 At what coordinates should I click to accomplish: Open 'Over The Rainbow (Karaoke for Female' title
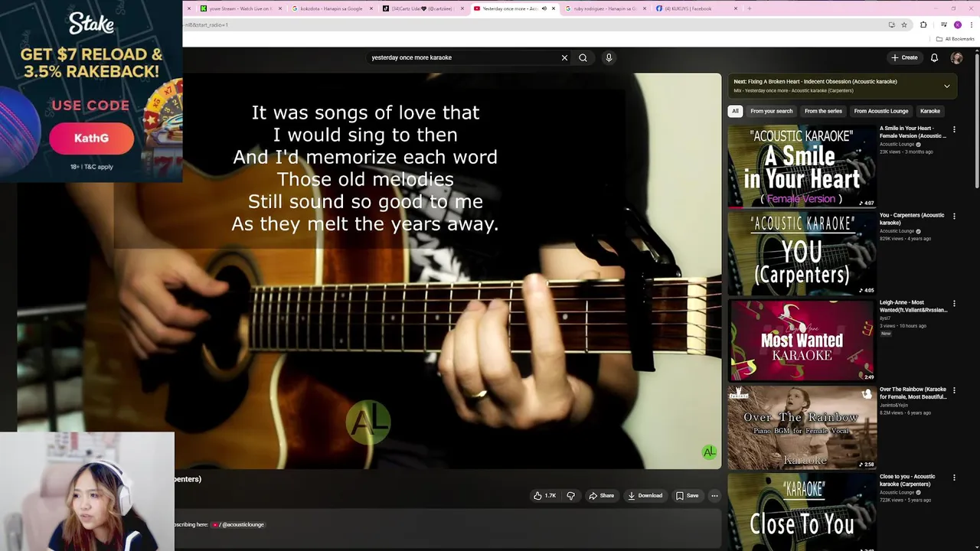point(913,393)
